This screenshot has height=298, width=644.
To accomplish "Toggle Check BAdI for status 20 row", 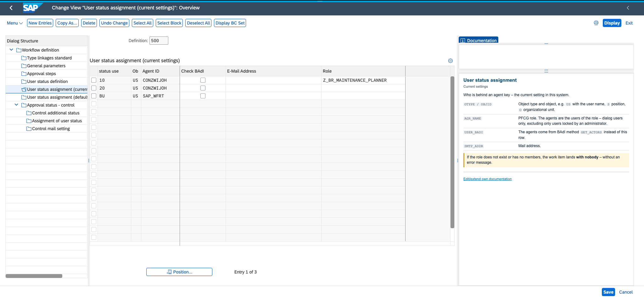I will [203, 88].
